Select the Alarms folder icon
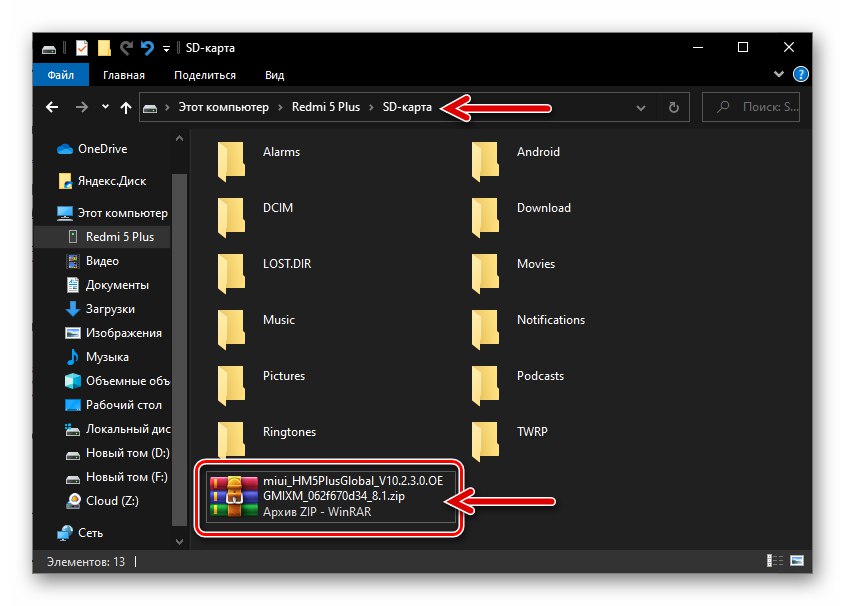This screenshot has width=845, height=606. click(231, 161)
